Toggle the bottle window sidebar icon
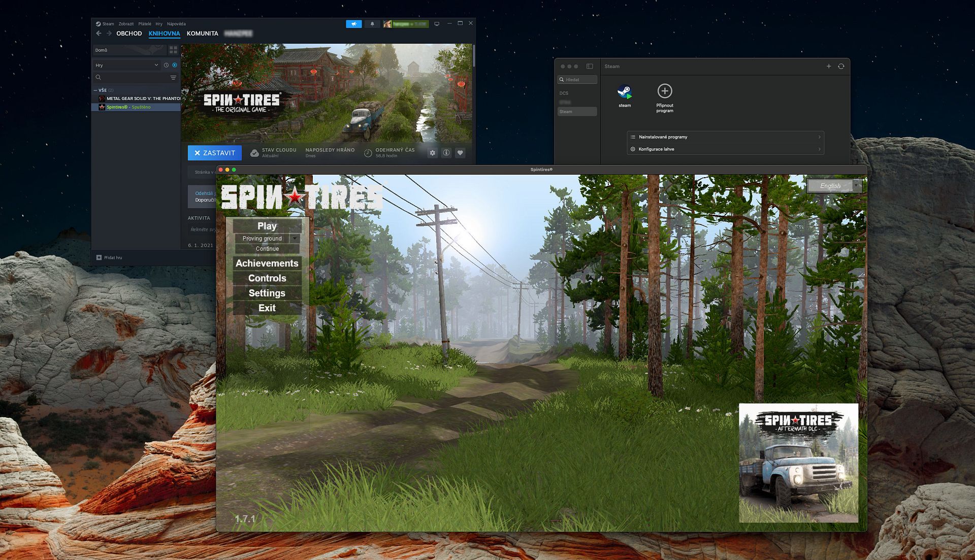 [590, 66]
